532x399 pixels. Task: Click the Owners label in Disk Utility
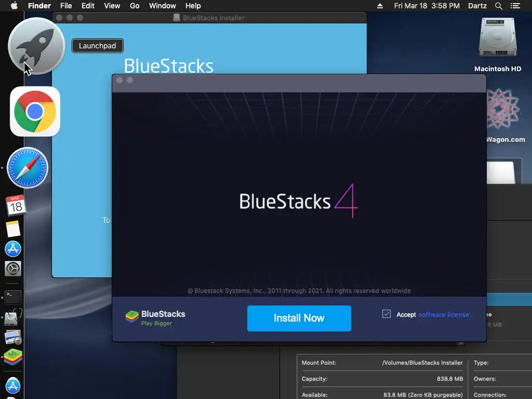[x=485, y=379]
